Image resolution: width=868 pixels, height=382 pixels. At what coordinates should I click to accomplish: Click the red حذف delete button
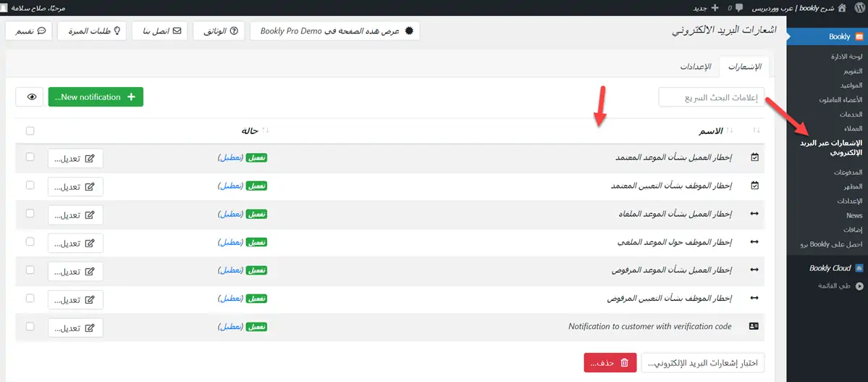tap(610, 362)
